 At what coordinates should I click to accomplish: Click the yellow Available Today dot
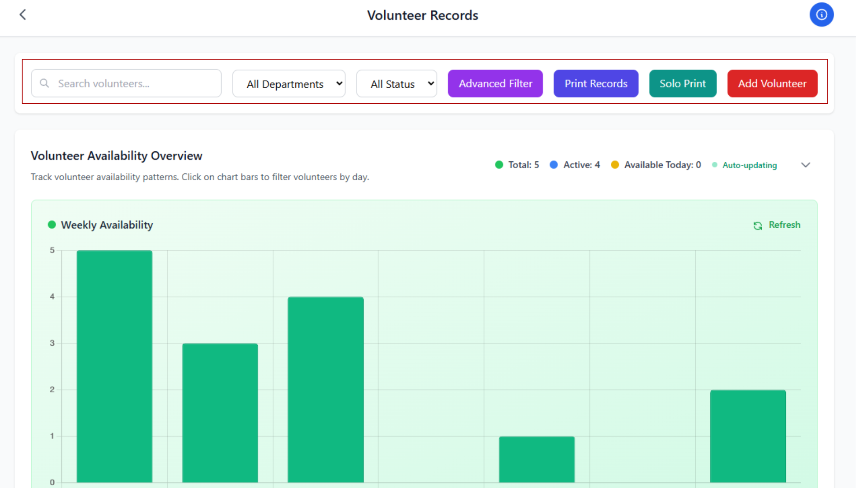pos(614,165)
